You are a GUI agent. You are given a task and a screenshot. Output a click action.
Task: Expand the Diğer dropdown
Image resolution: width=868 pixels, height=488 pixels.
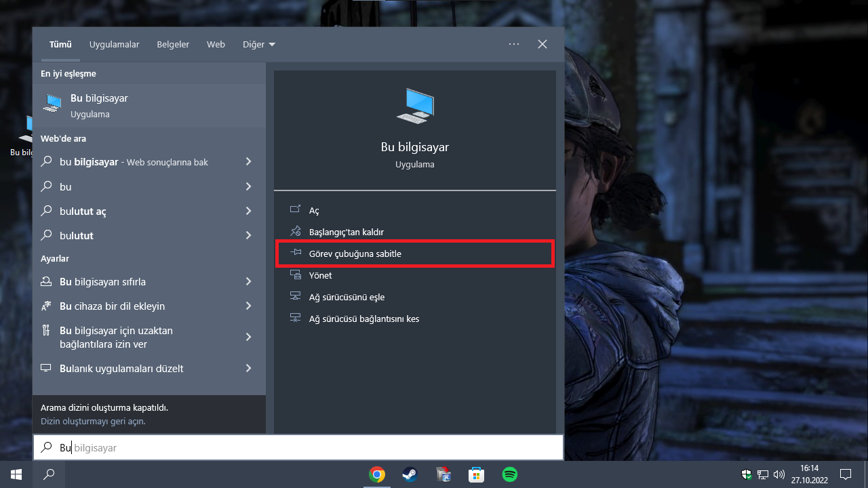pos(259,45)
